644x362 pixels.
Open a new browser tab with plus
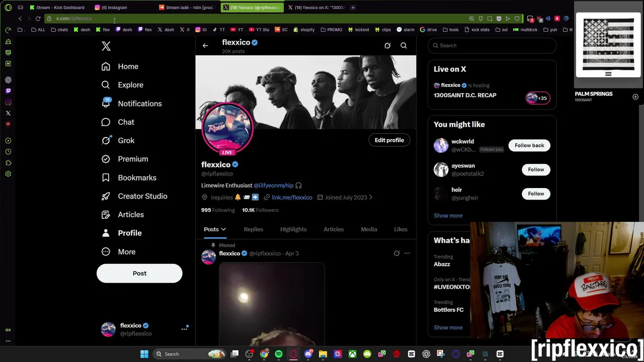coord(353,8)
